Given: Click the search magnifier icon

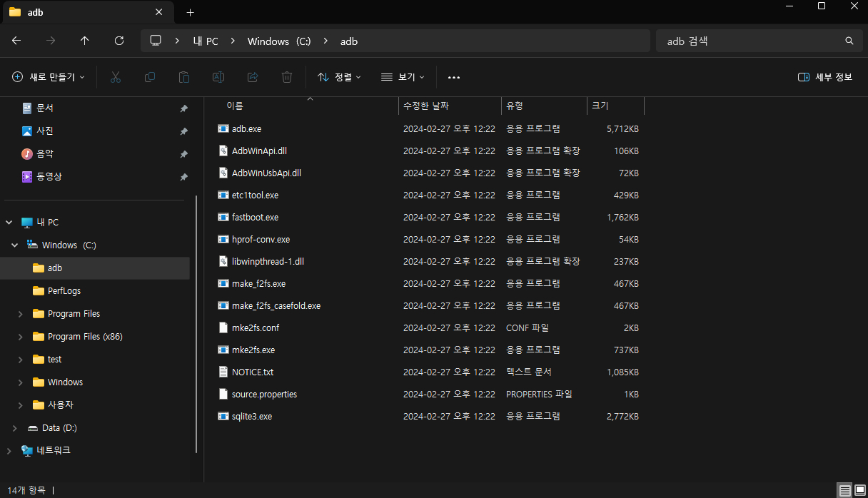Looking at the screenshot, I should pyautogui.click(x=849, y=41).
